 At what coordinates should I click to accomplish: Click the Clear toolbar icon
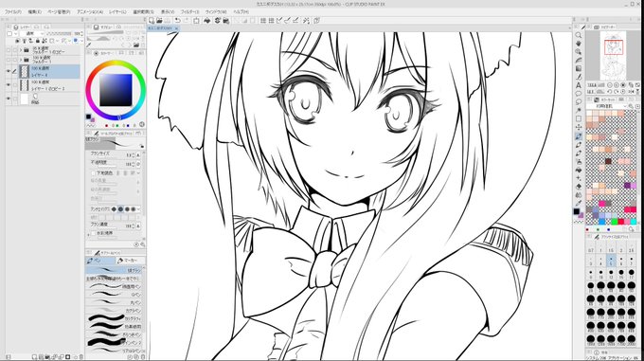click(x=196, y=21)
